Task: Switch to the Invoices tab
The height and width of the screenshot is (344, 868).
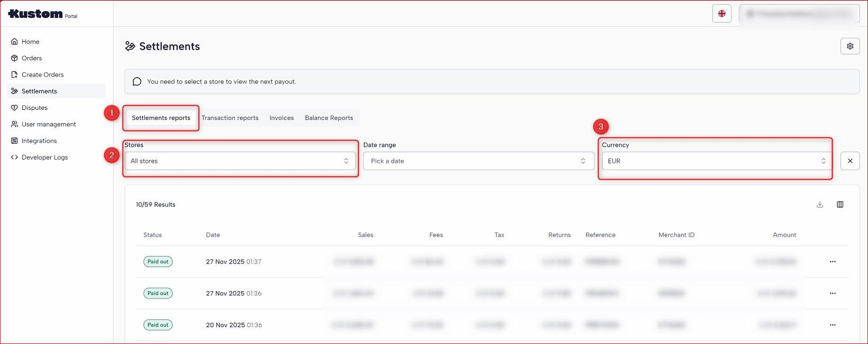Action: 281,118
